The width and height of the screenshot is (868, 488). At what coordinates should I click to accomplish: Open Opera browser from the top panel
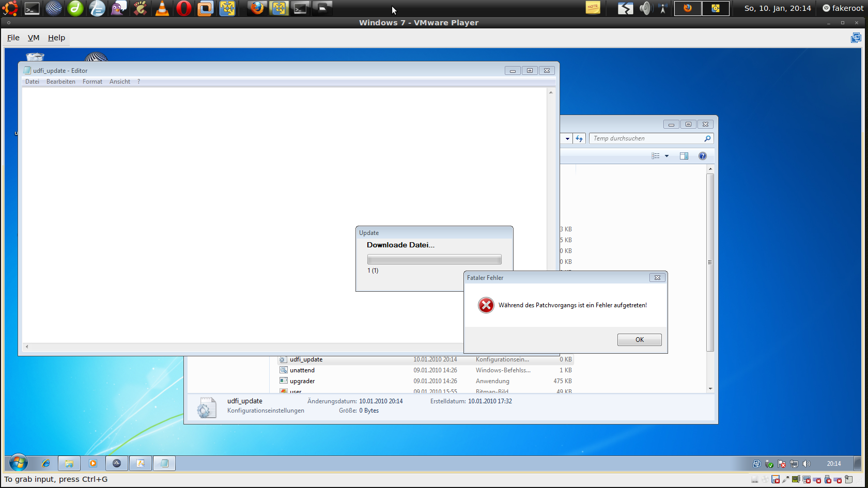[183, 8]
